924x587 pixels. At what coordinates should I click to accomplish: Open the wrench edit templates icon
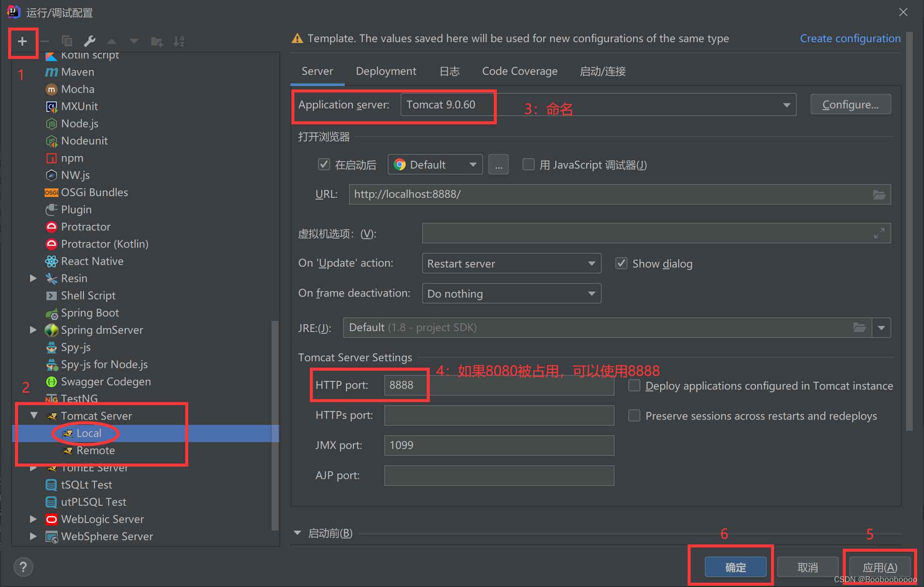pos(89,41)
